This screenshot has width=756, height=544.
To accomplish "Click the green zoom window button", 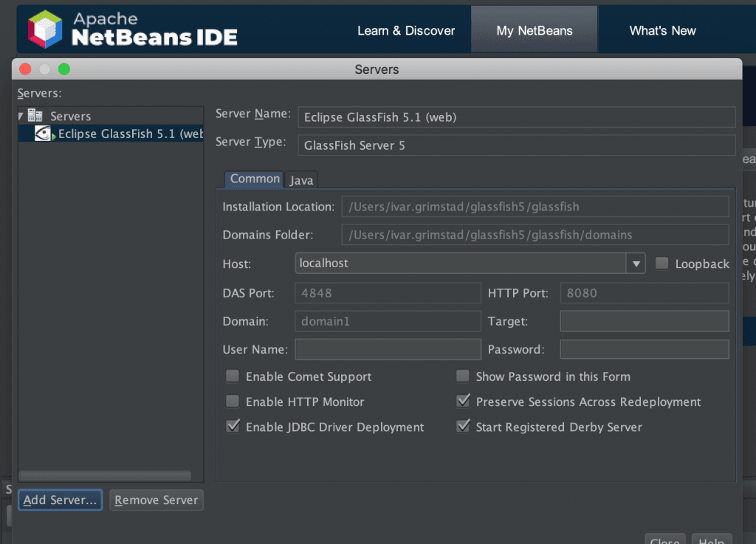I will 64,69.
